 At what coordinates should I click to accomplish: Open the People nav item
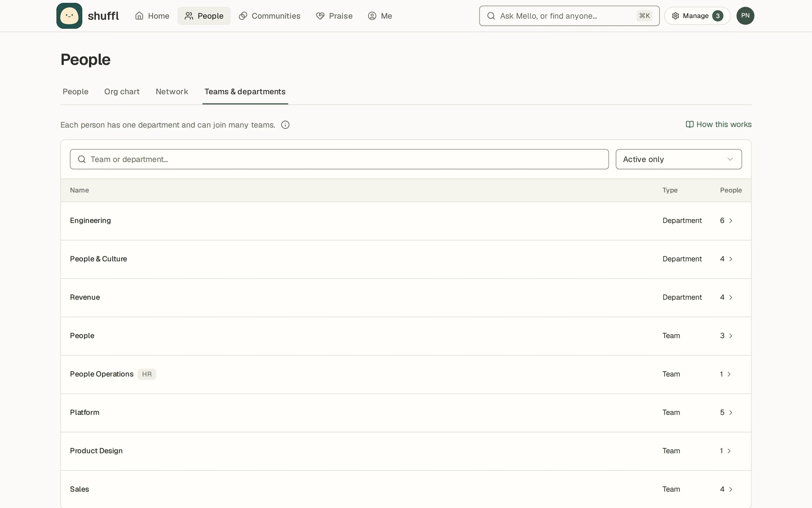click(204, 16)
